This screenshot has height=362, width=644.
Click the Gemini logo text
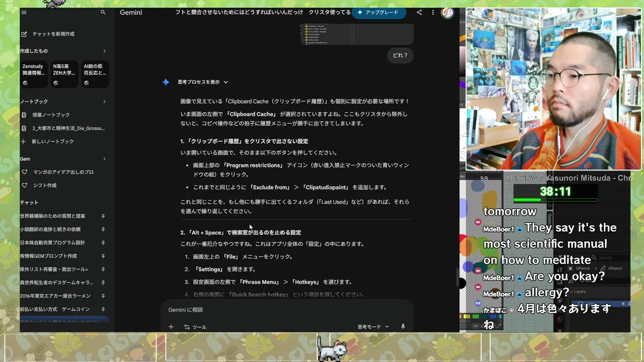pyautogui.click(x=131, y=12)
